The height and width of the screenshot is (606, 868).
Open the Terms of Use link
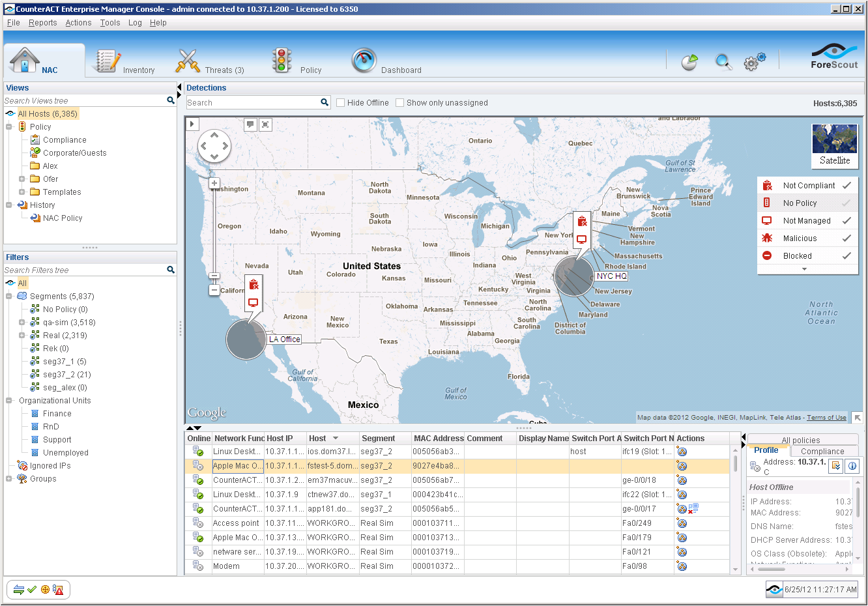(826, 417)
